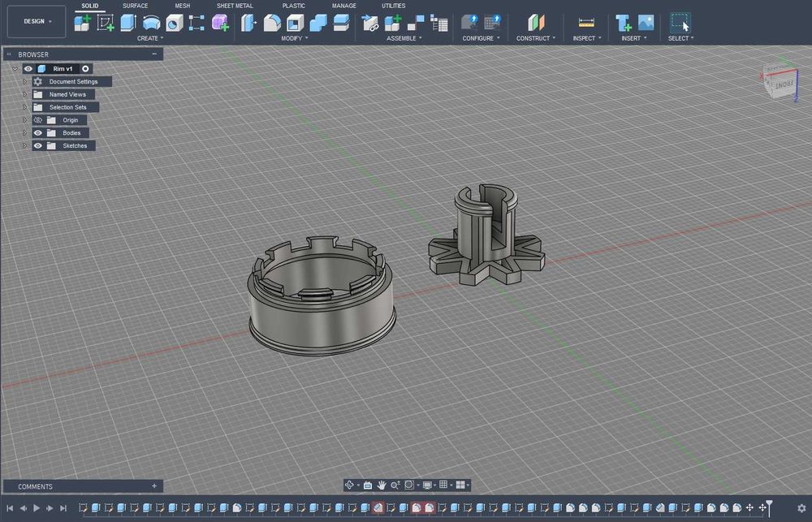The image size is (812, 522).
Task: Click the Bill of Materials table icon
Action: (439, 23)
